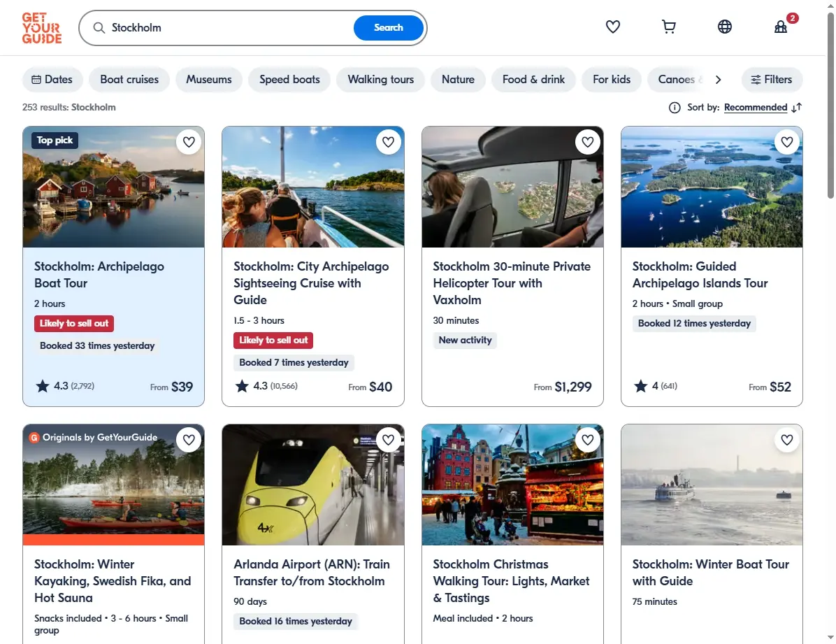Click the Stockholm search input field
The image size is (836, 644).
tap(229, 28)
